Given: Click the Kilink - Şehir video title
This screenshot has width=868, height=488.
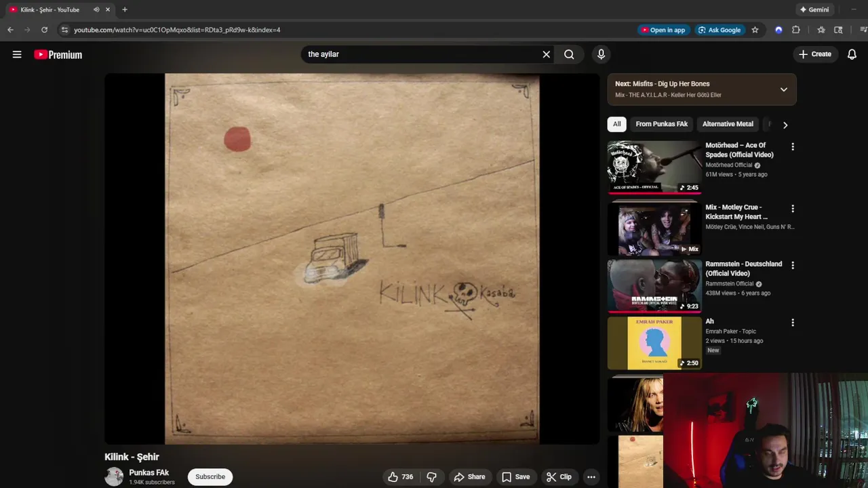Looking at the screenshot, I should tap(132, 457).
